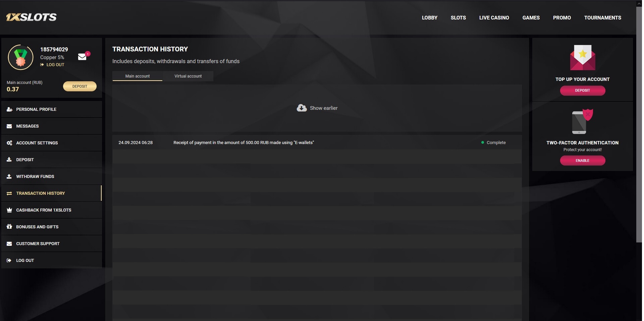Switch to the Virtual account tab
Screen dimensions: 644x321
(x=188, y=76)
